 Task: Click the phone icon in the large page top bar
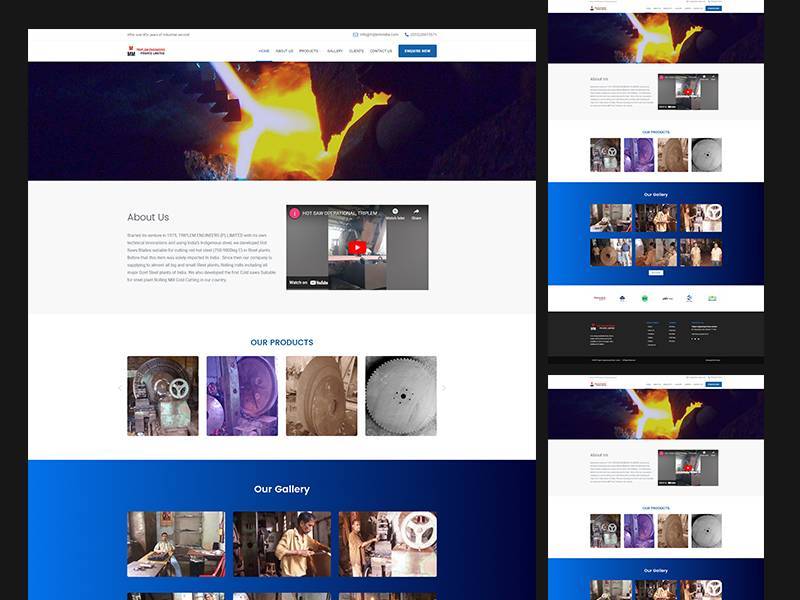[407, 35]
